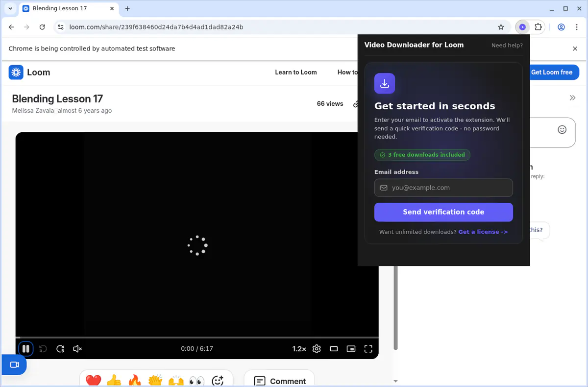Bookmark this page with star icon
588x387 pixels.
click(x=501, y=27)
